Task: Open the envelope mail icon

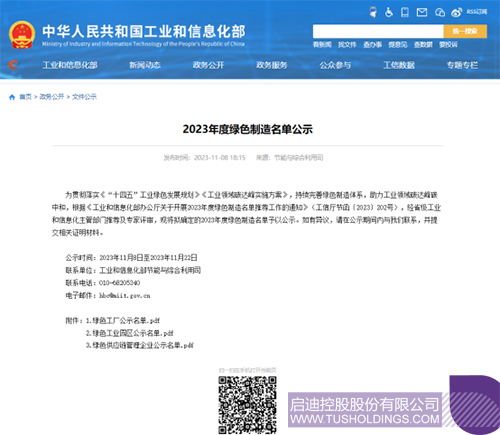Action: click(x=422, y=12)
